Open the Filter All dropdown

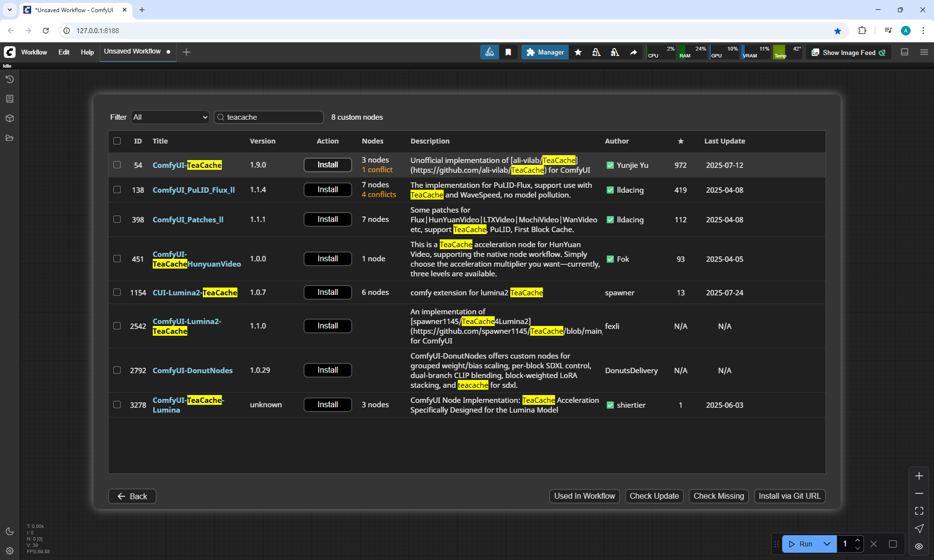[x=170, y=117]
